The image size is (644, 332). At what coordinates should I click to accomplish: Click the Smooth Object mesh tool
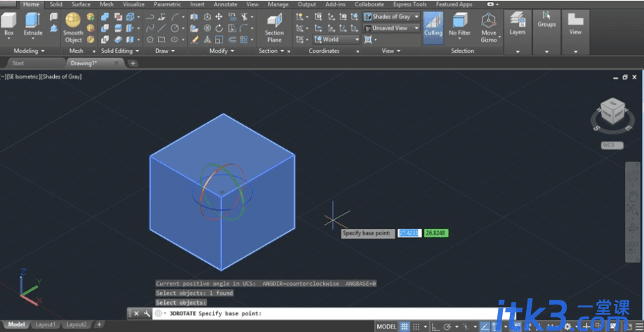73,27
